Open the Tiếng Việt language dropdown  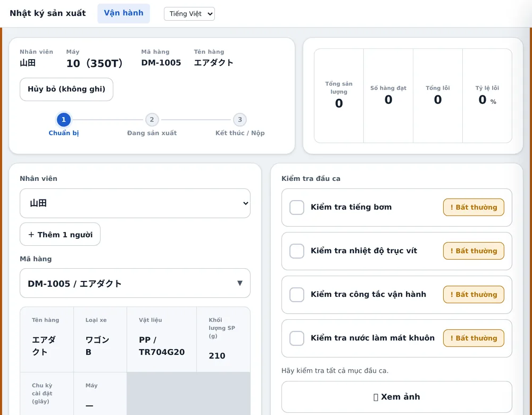(189, 14)
